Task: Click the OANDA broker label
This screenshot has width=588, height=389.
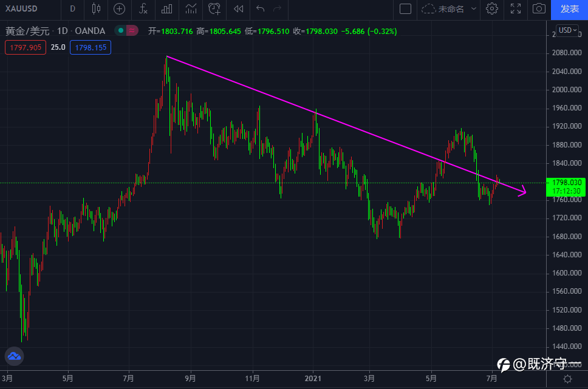Action: 90,31
